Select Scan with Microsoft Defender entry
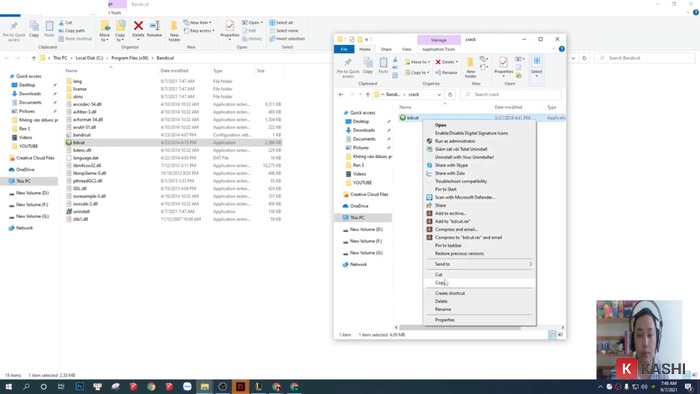 tap(465, 197)
